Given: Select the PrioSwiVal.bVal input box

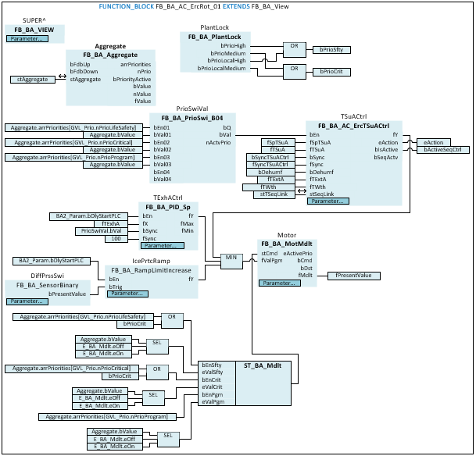Looking at the screenshot, I should [102, 231].
